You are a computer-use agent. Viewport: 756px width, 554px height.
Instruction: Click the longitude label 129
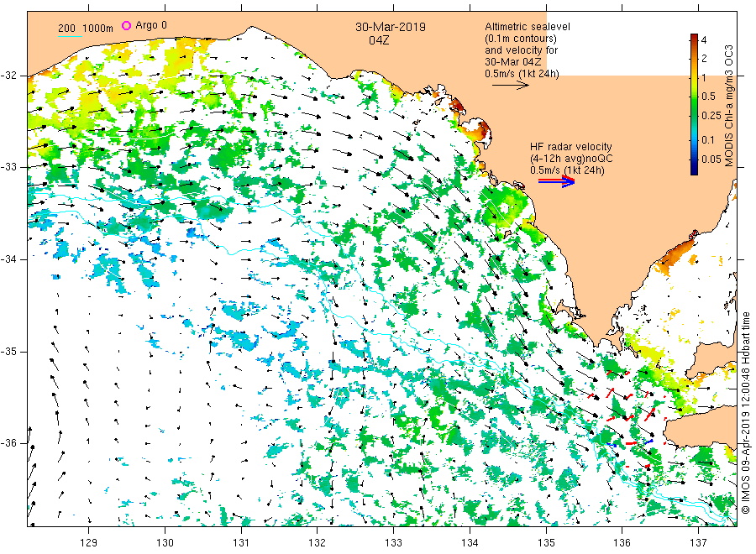(x=89, y=543)
